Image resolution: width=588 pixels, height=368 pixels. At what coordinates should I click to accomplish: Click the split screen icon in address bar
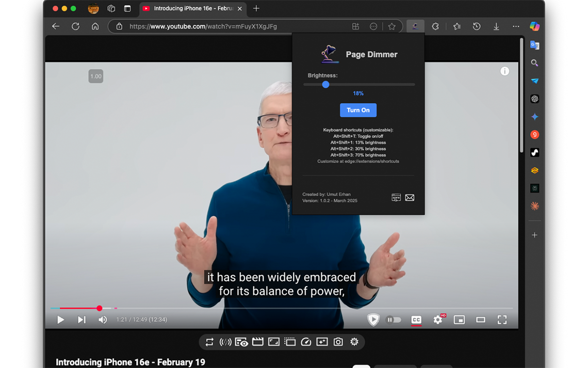pyautogui.click(x=356, y=26)
